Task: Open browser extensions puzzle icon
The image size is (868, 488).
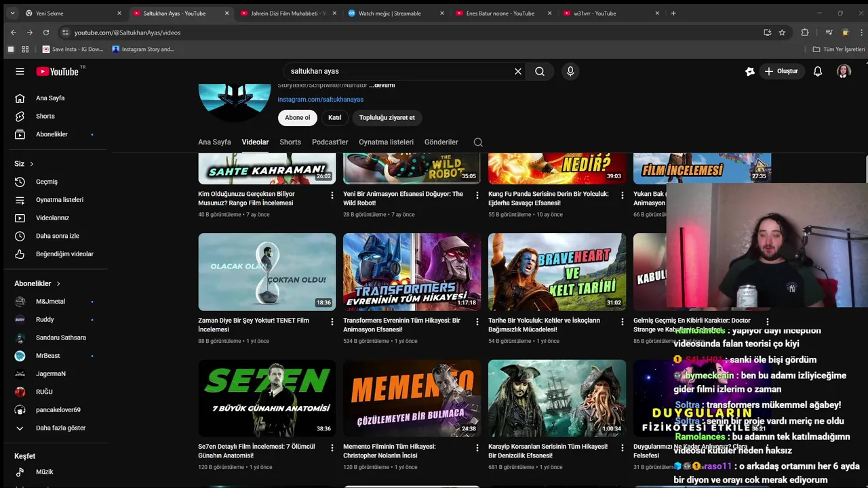Action: tap(805, 32)
